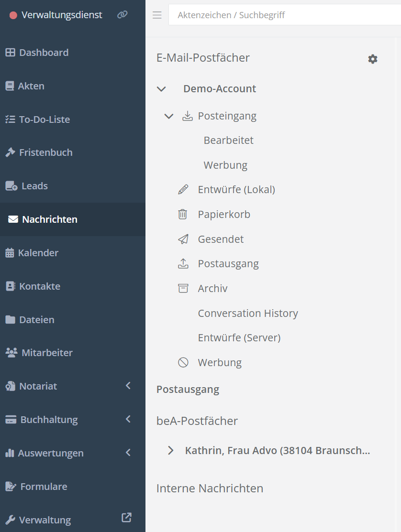The height and width of the screenshot is (532, 401).
Task: Click the Postausgang upload tray icon
Action: (183, 264)
